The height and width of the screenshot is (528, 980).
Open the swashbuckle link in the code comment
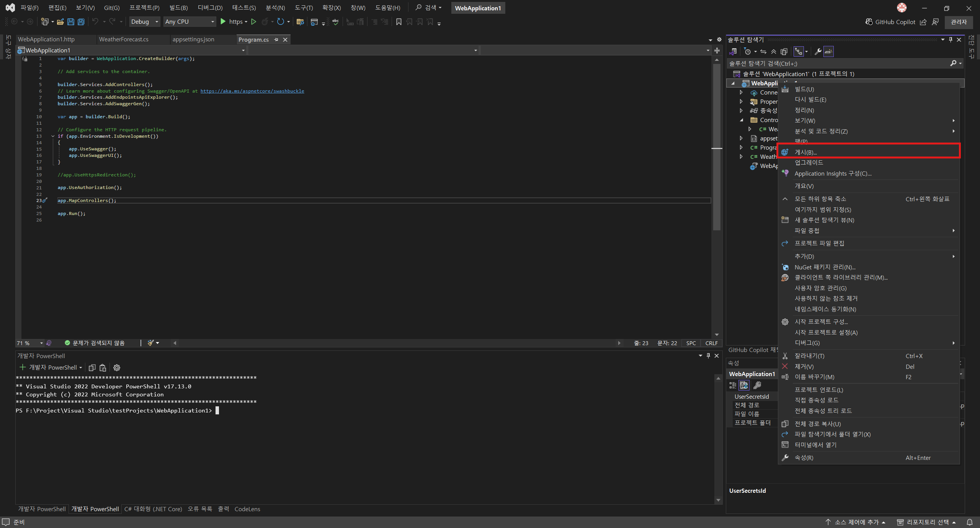[x=253, y=91]
